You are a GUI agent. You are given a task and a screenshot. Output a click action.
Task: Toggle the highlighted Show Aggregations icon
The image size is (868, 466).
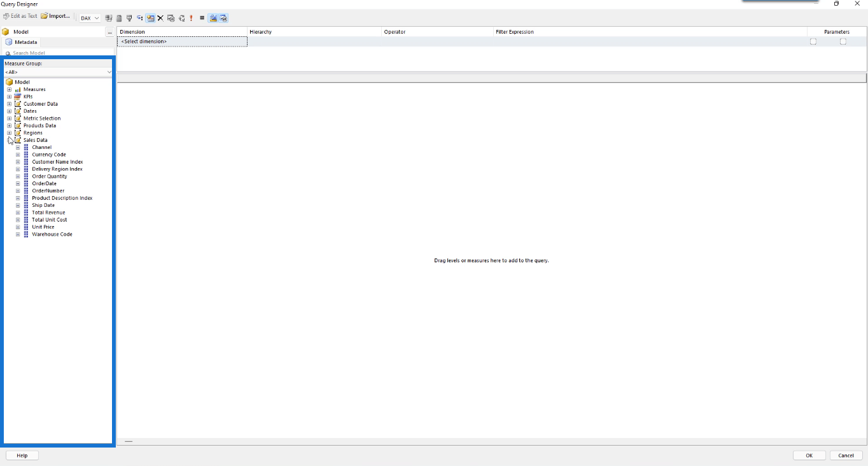[150, 18]
